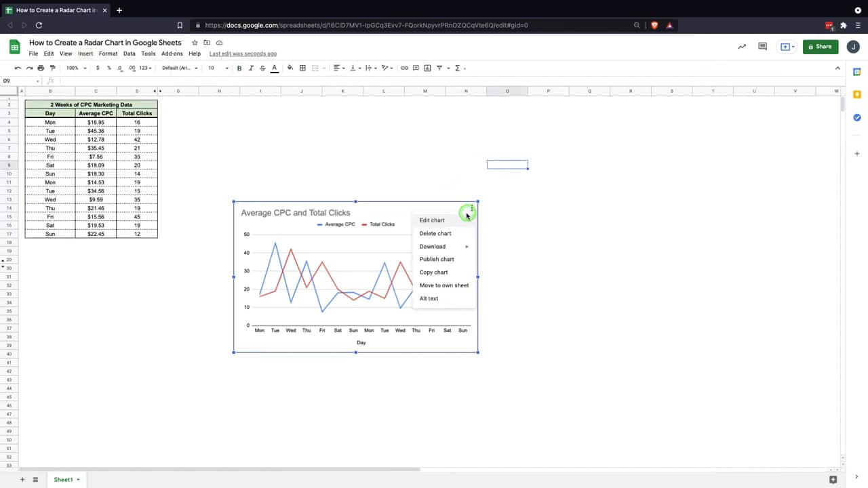Open the Download submenu
The width and height of the screenshot is (868, 488).
(x=443, y=247)
